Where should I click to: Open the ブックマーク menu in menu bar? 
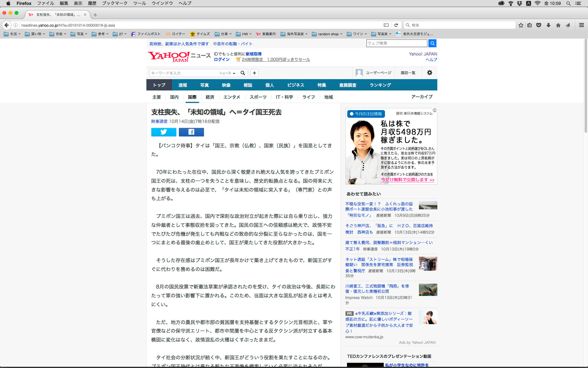point(115,3)
